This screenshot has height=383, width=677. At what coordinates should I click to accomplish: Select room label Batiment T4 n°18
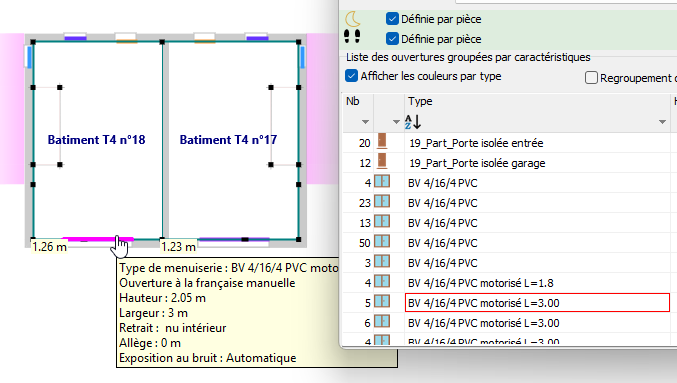coord(96,140)
